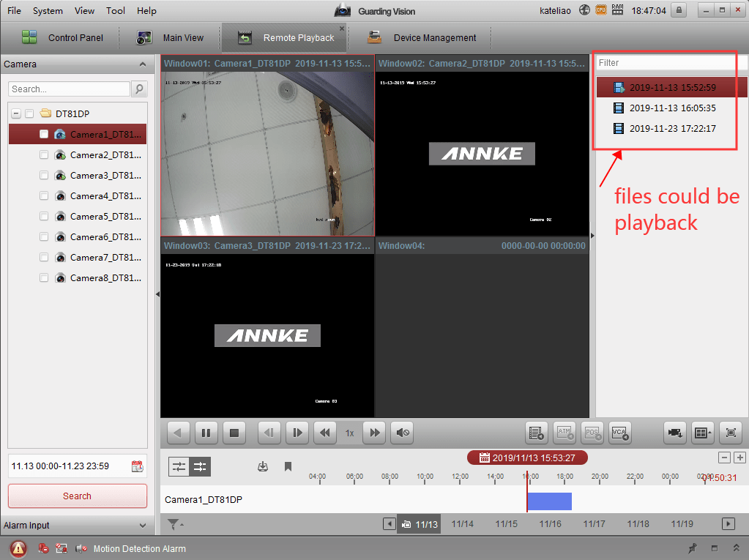Click the Search button

[x=77, y=496]
